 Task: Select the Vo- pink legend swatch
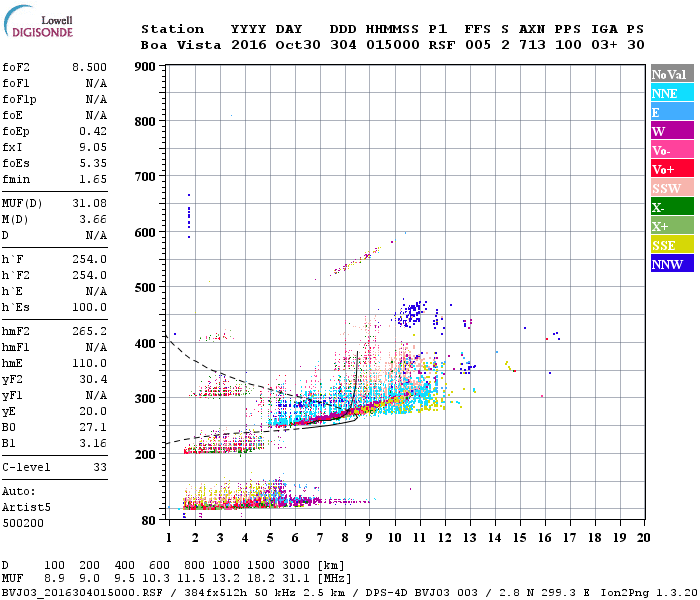672,150
